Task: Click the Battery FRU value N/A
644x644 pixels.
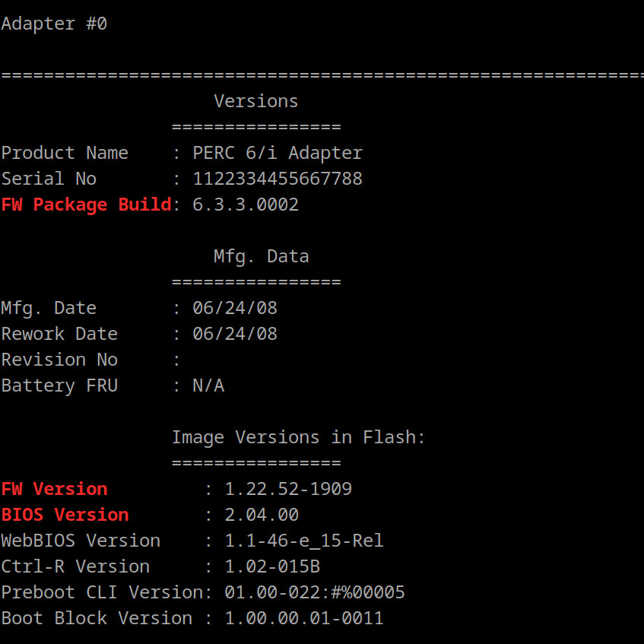Action: point(208,385)
